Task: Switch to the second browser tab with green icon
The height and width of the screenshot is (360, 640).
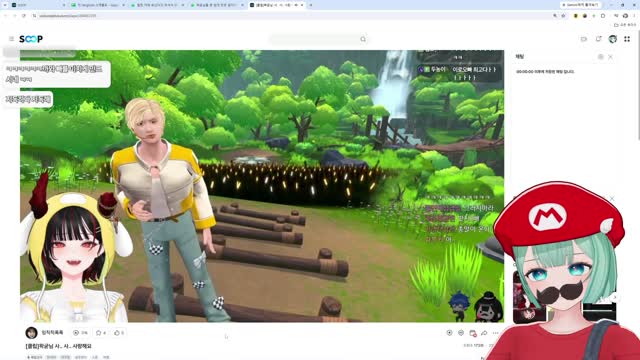Action: point(98,5)
